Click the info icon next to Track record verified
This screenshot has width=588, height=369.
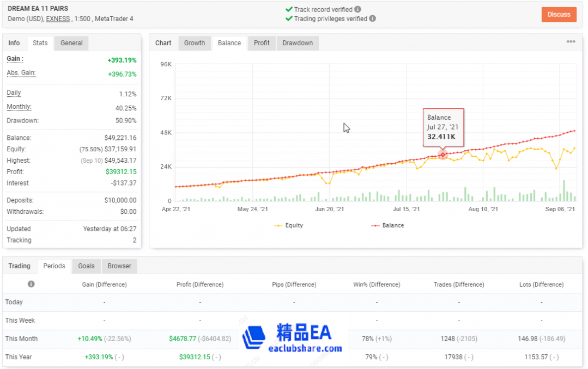pyautogui.click(x=357, y=9)
